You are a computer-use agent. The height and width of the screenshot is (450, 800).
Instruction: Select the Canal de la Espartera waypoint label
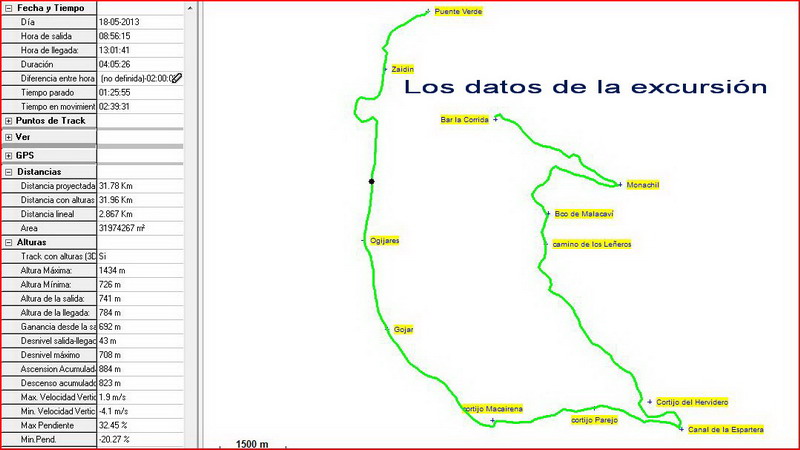[726, 430]
